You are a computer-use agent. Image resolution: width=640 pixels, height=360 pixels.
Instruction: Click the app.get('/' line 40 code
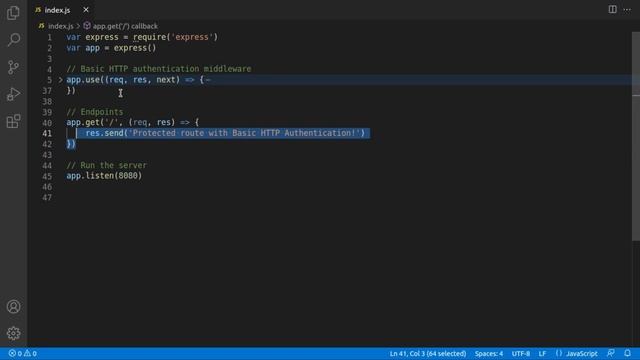(x=133, y=122)
